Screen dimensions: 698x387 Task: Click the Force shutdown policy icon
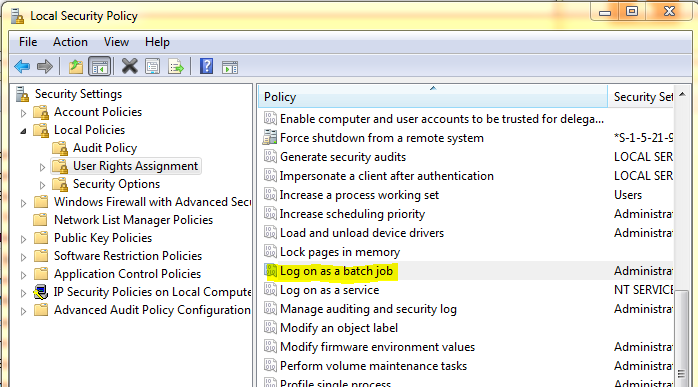[269, 138]
